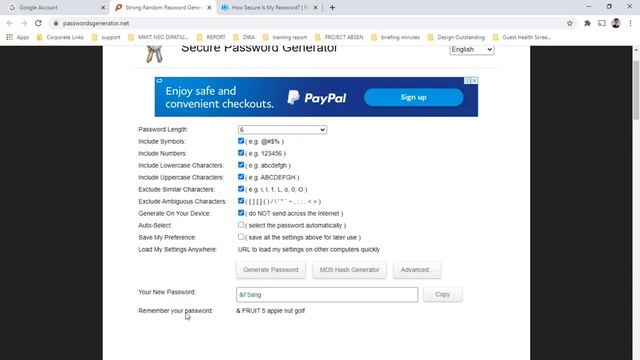Screen dimensions: 640x360
Task: Open Chrome's three-dot menu
Action: pyautogui.click(x=630, y=23)
